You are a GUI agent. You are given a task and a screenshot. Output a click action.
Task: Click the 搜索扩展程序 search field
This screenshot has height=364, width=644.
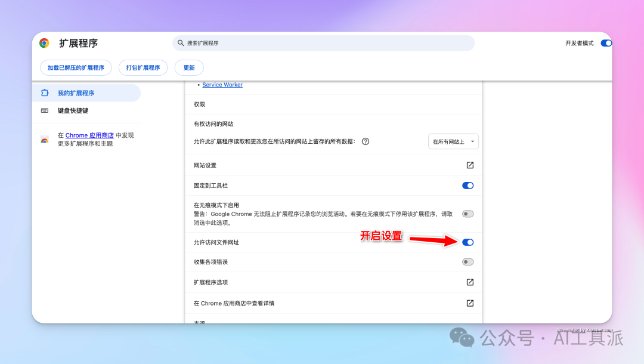[x=323, y=43]
